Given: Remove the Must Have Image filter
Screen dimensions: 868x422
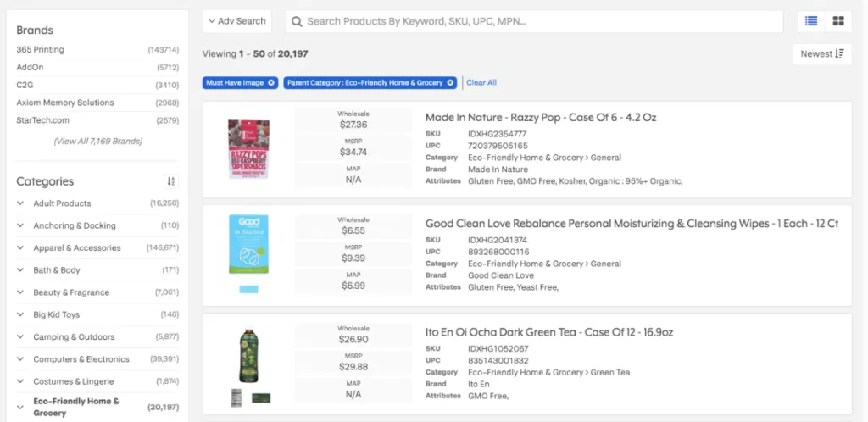Looking at the screenshot, I should (x=271, y=82).
